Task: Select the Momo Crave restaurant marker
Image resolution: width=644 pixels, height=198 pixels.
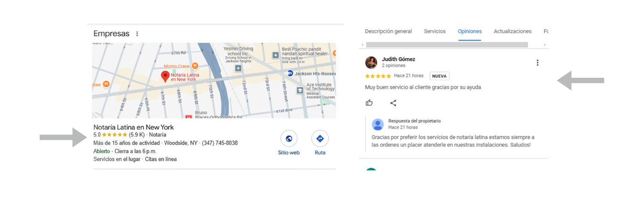Action: 195,66
